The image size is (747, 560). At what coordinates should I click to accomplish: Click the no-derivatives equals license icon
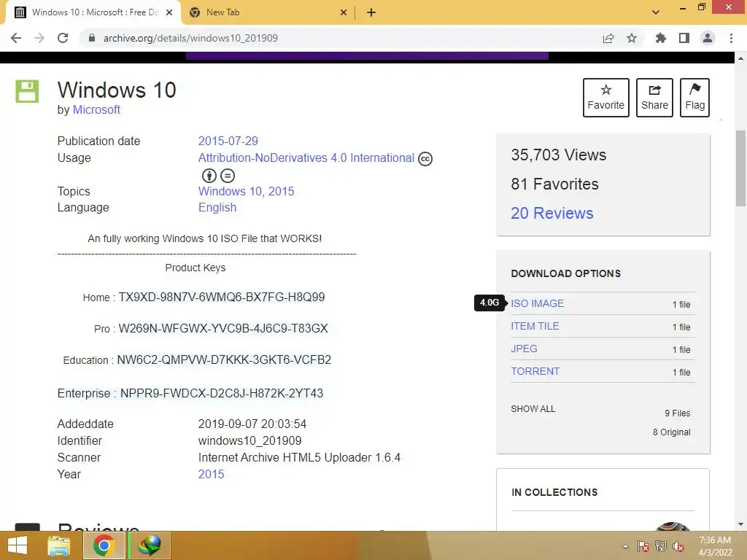228,176
